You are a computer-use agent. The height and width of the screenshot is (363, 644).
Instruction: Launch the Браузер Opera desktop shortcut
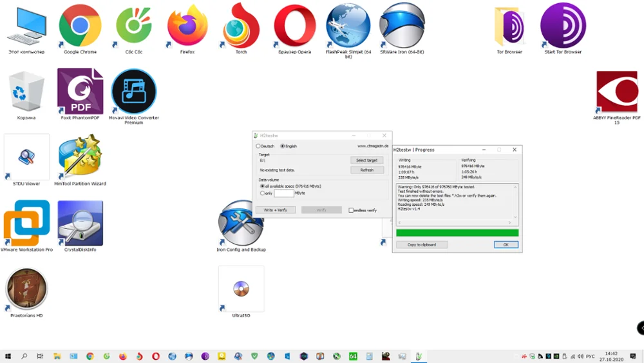[x=294, y=28]
